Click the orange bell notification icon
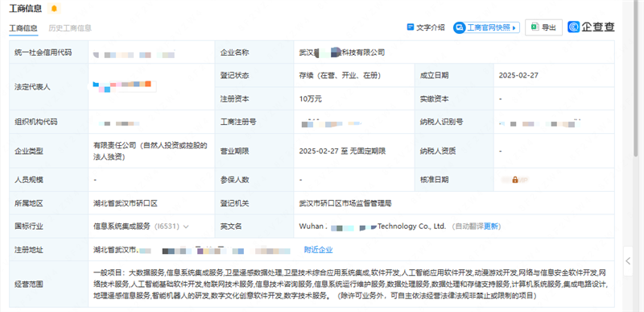 (x=54, y=8)
